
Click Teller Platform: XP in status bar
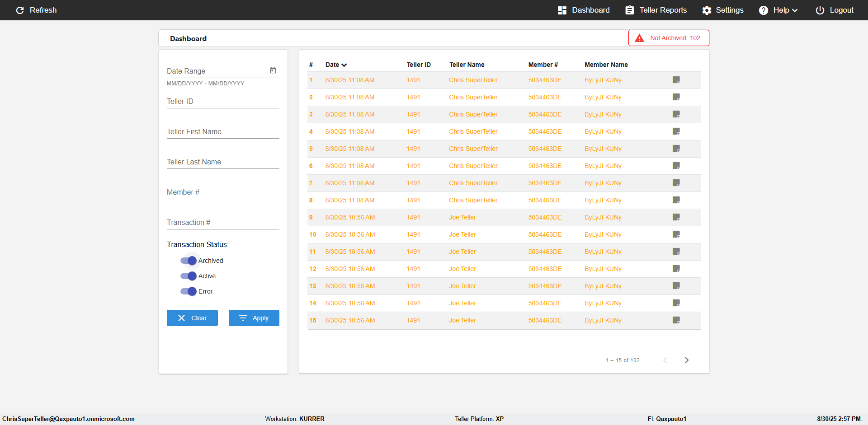(x=479, y=419)
